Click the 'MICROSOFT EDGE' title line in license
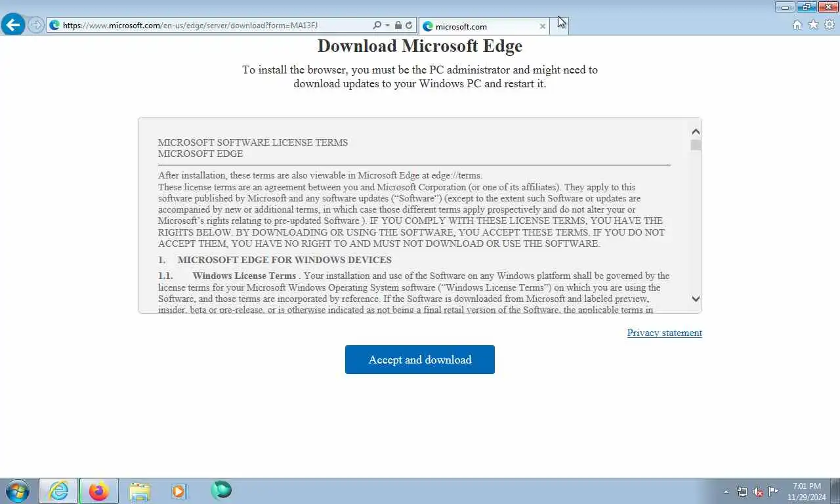 pos(200,154)
